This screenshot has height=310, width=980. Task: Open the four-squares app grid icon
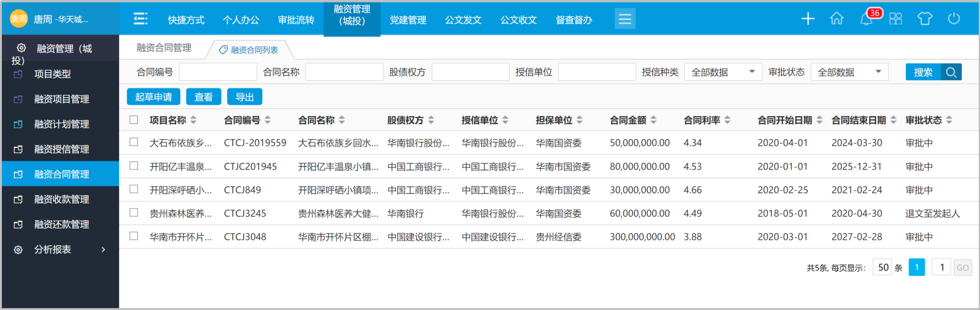895,19
